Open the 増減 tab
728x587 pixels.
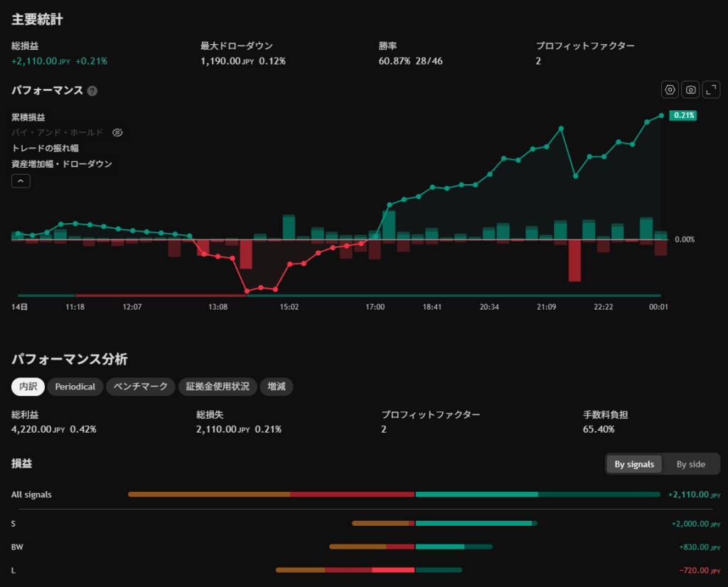pyautogui.click(x=277, y=387)
